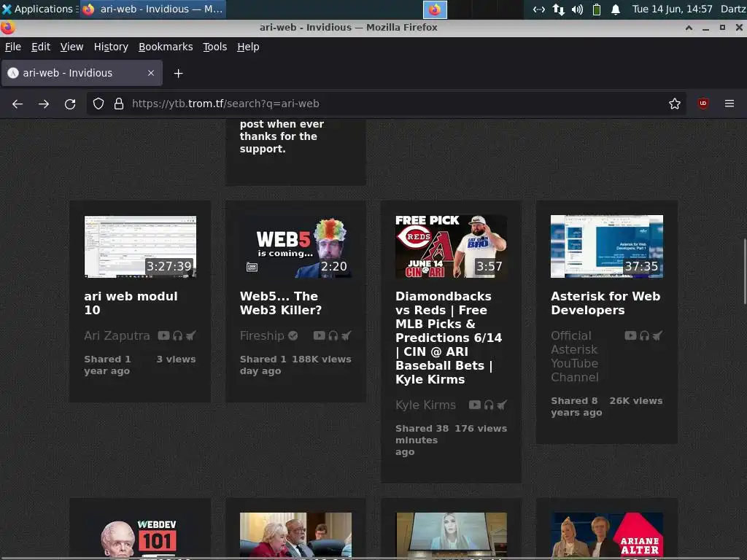Watch Diamondbacks vs Reds on YouTube icon

(x=474, y=405)
